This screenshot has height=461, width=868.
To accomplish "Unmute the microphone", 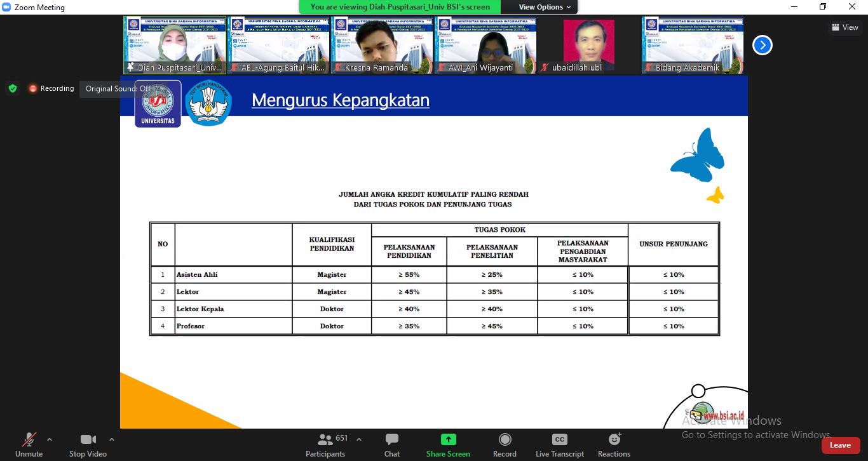I will 29,445.
